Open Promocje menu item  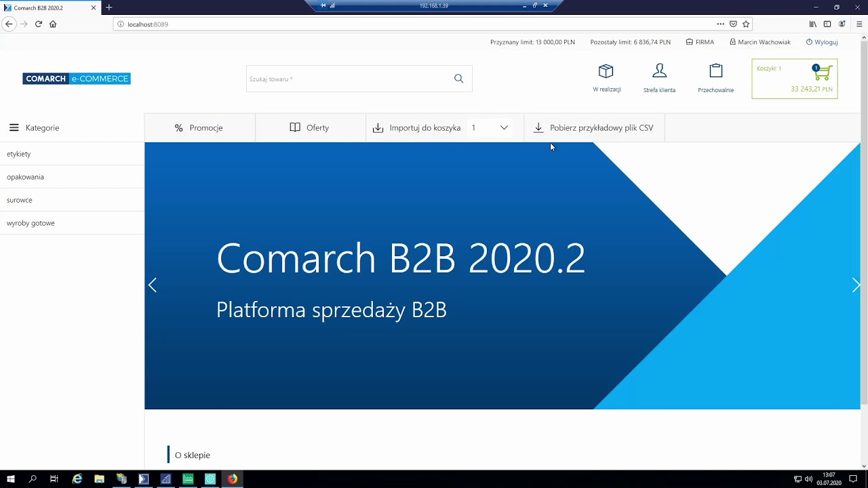pyautogui.click(x=199, y=127)
